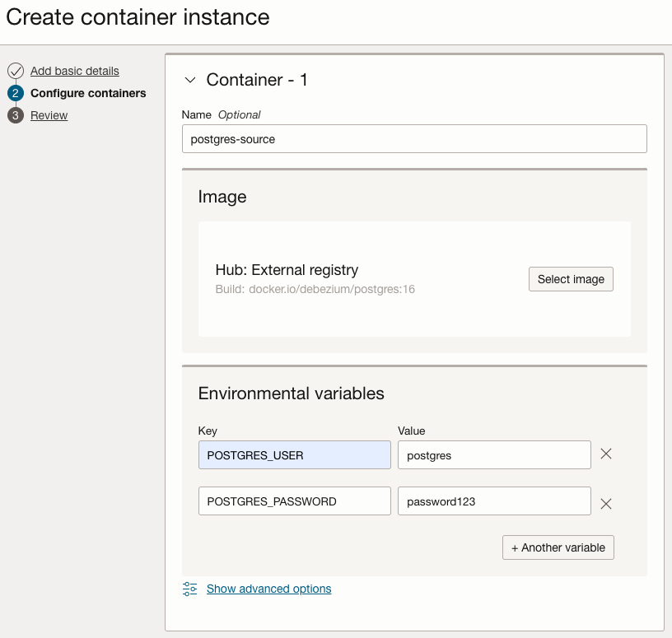Viewport: 672px width, 638px height.
Task: Add a new row with + Another variable
Action: pos(558,547)
